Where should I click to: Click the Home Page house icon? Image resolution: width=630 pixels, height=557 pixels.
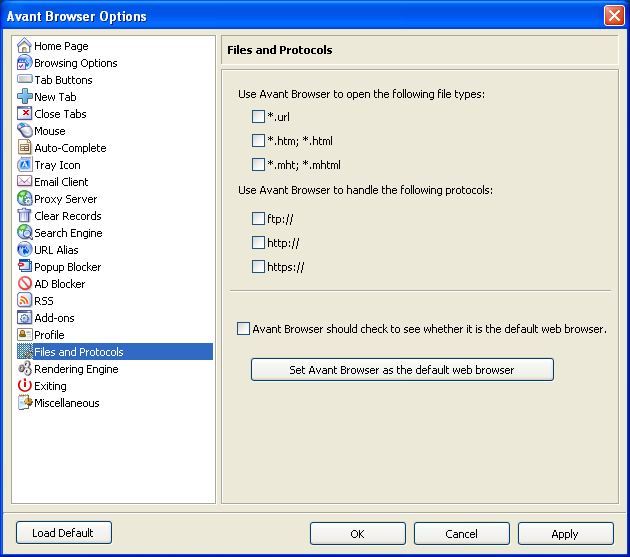coord(24,46)
